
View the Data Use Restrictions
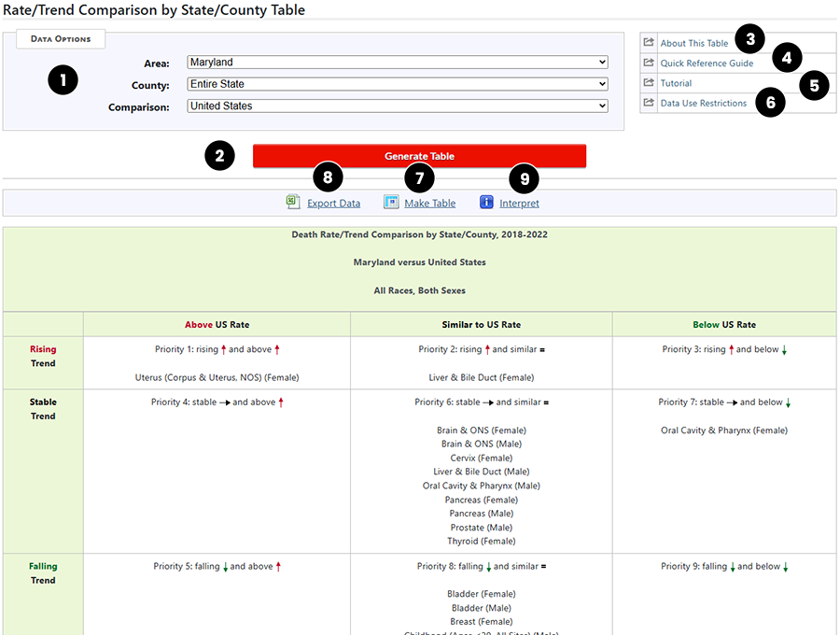(701, 103)
